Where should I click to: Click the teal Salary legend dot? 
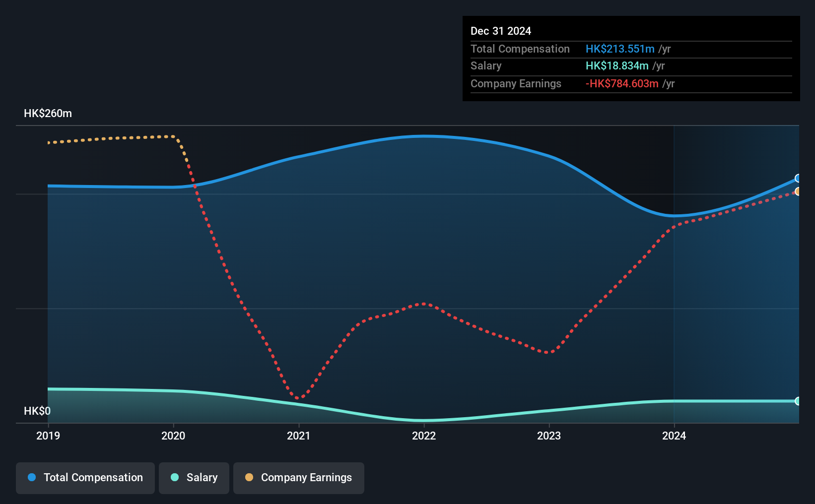coord(175,477)
